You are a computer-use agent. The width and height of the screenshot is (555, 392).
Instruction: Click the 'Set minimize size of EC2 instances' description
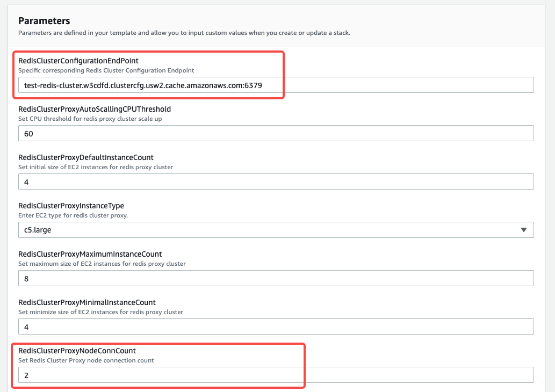[101, 312]
